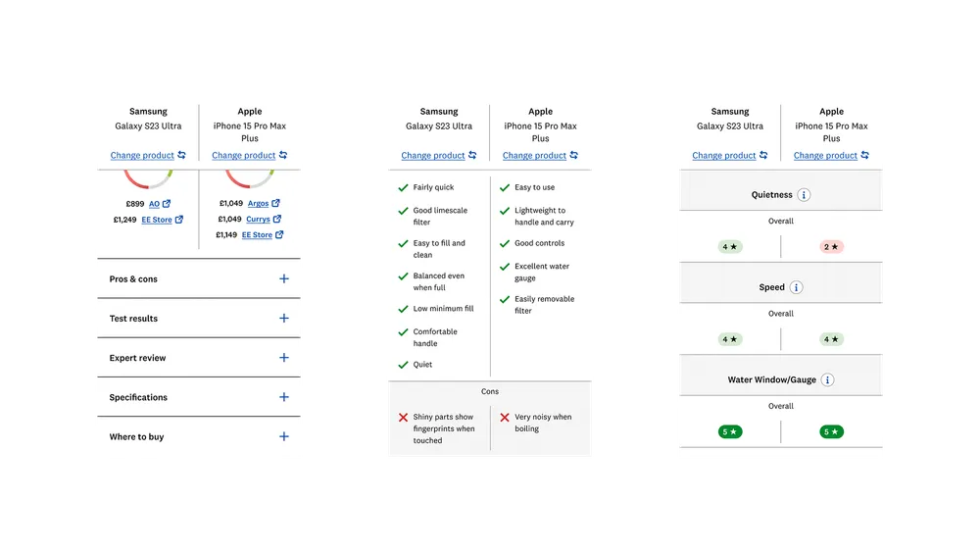980x552 pixels.
Task: Open the AO retailer link
Action: [154, 204]
